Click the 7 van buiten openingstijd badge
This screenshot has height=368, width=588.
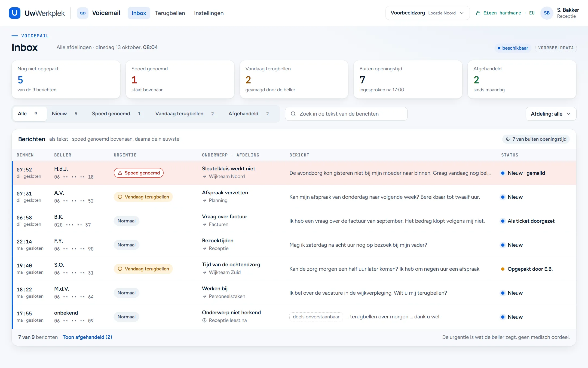tap(536, 139)
